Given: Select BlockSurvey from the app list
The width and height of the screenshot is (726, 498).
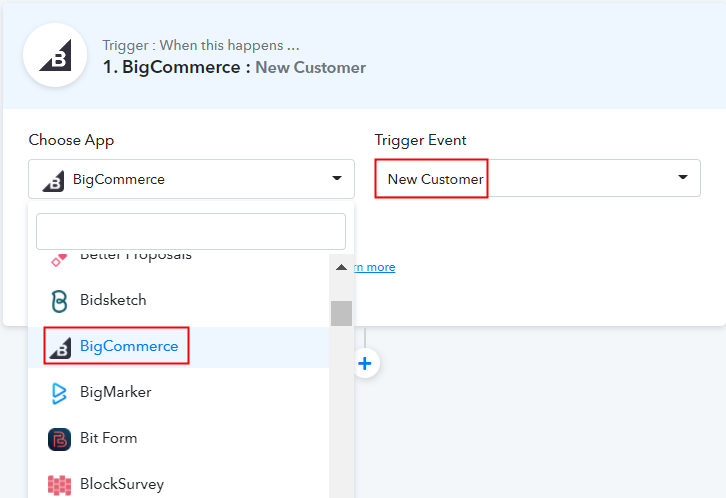Looking at the screenshot, I should (x=179, y=484).
